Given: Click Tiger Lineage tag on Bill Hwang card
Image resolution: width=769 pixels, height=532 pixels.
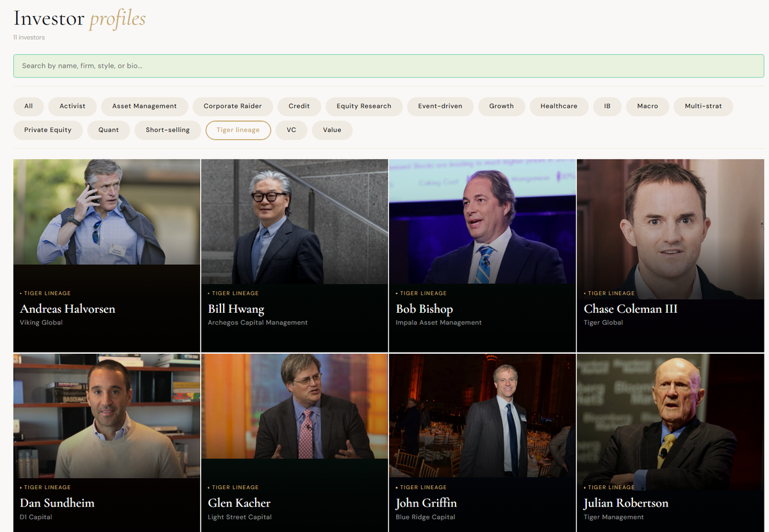Looking at the screenshot, I should tap(233, 294).
